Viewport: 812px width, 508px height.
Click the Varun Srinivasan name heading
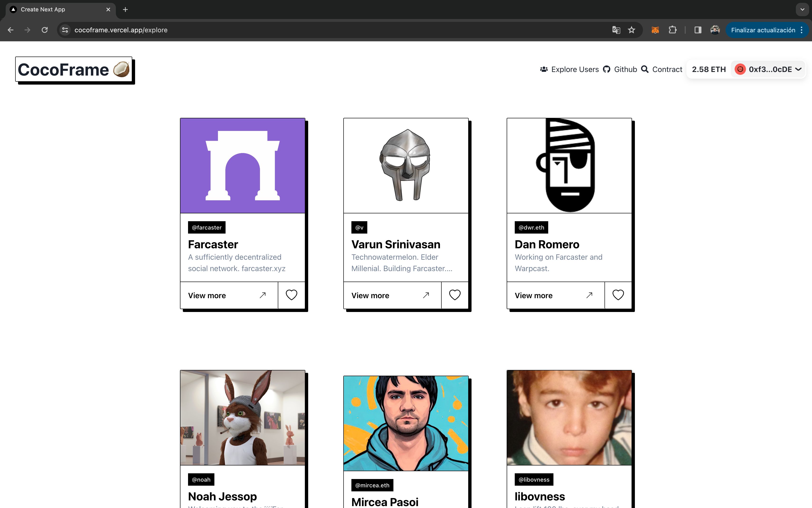pyautogui.click(x=396, y=244)
